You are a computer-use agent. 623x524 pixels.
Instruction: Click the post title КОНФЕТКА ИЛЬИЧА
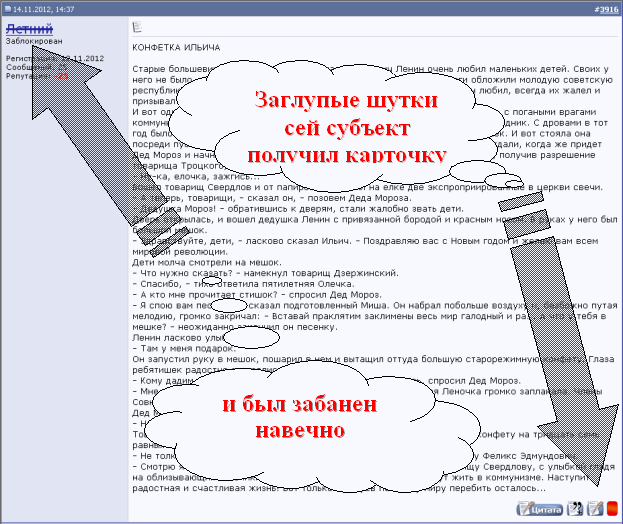[175, 46]
